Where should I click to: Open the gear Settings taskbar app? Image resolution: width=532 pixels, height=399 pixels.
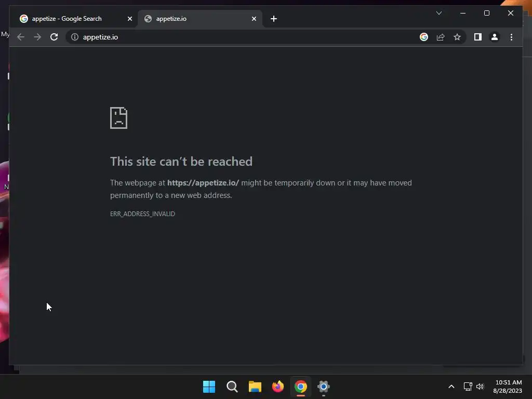click(x=324, y=387)
